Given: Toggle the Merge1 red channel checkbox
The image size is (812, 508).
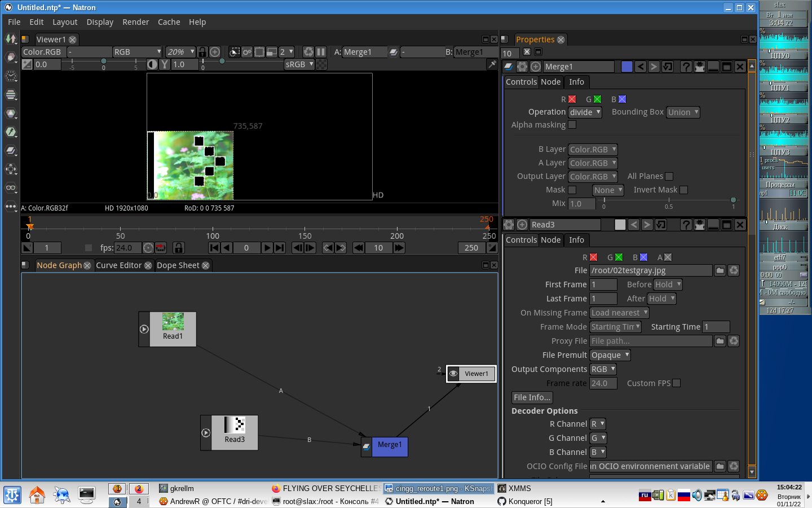Looking at the screenshot, I should coord(572,99).
